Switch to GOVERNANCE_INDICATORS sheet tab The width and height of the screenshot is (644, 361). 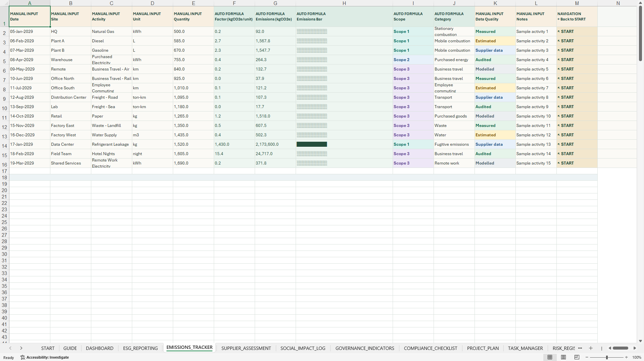[x=365, y=348]
